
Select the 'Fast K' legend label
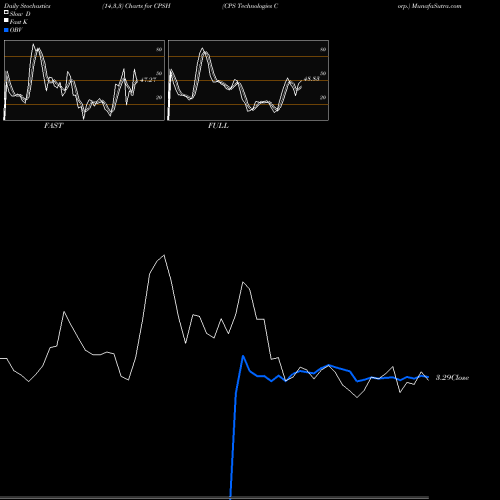(19, 22)
